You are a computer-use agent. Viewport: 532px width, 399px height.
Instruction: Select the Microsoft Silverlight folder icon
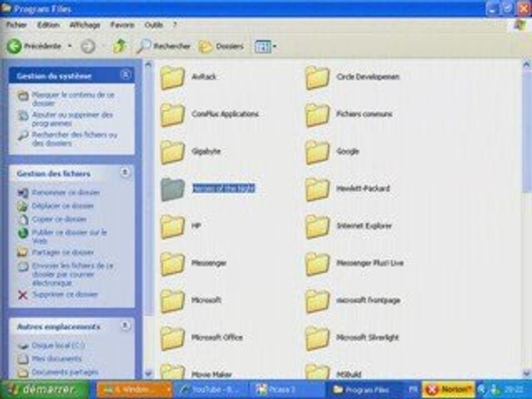point(317,338)
